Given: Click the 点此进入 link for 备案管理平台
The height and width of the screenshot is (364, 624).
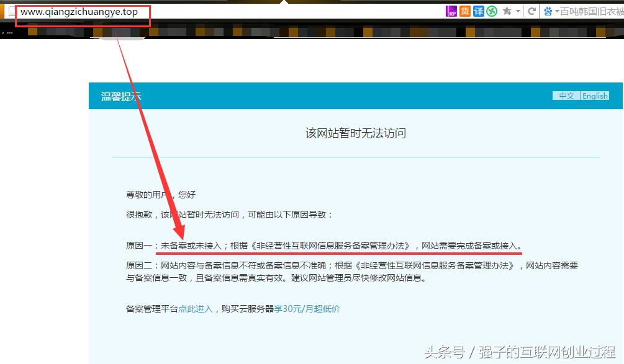Looking at the screenshot, I should pyautogui.click(x=196, y=308).
